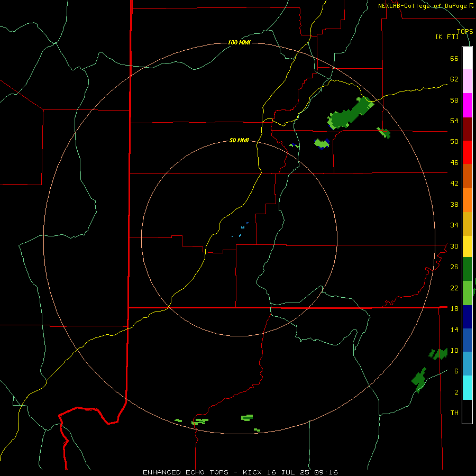476x476 pixels.
Task: Click the legend value 62
Action: coord(454,79)
